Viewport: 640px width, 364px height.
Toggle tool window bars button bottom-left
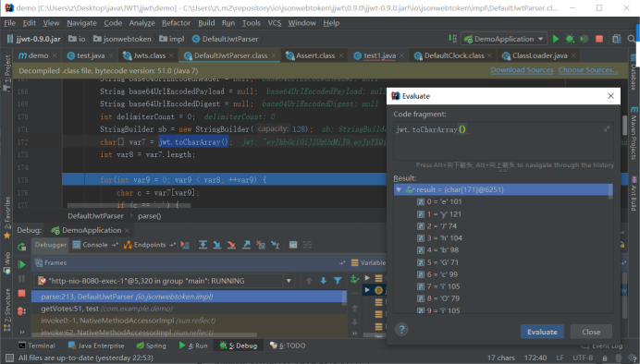(x=9, y=358)
